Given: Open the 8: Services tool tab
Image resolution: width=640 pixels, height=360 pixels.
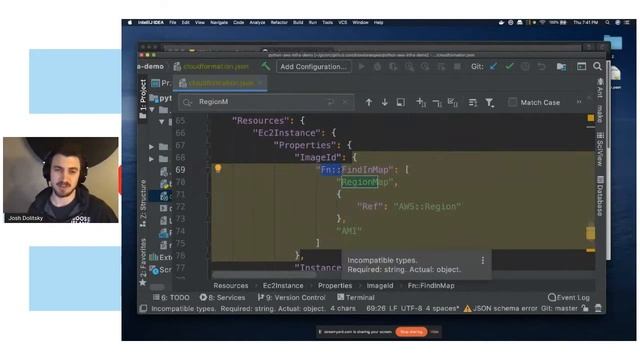Looking at the screenshot, I should (222, 298).
